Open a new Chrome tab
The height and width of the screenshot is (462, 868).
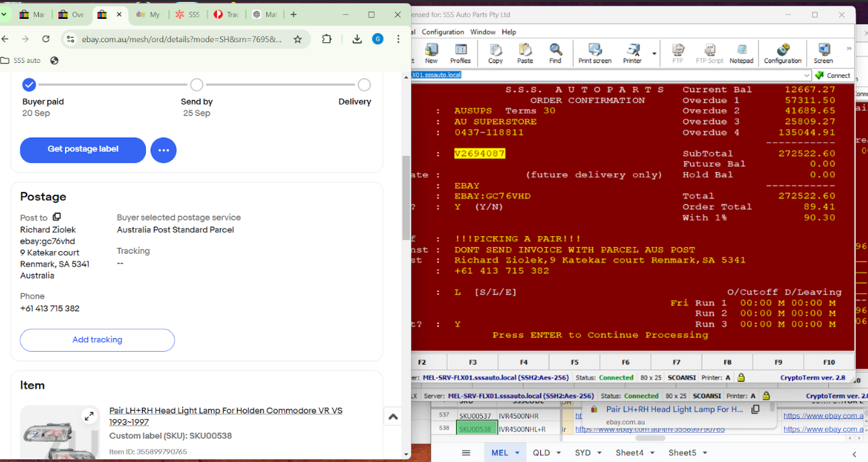coord(293,14)
